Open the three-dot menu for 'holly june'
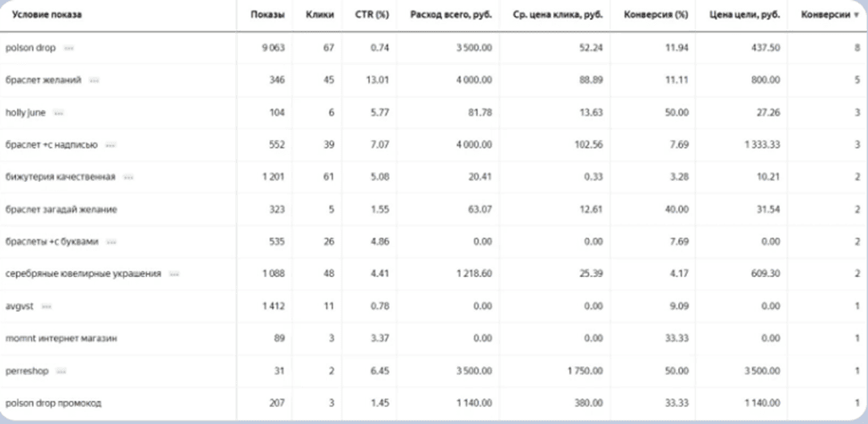868x424 pixels. (59, 113)
